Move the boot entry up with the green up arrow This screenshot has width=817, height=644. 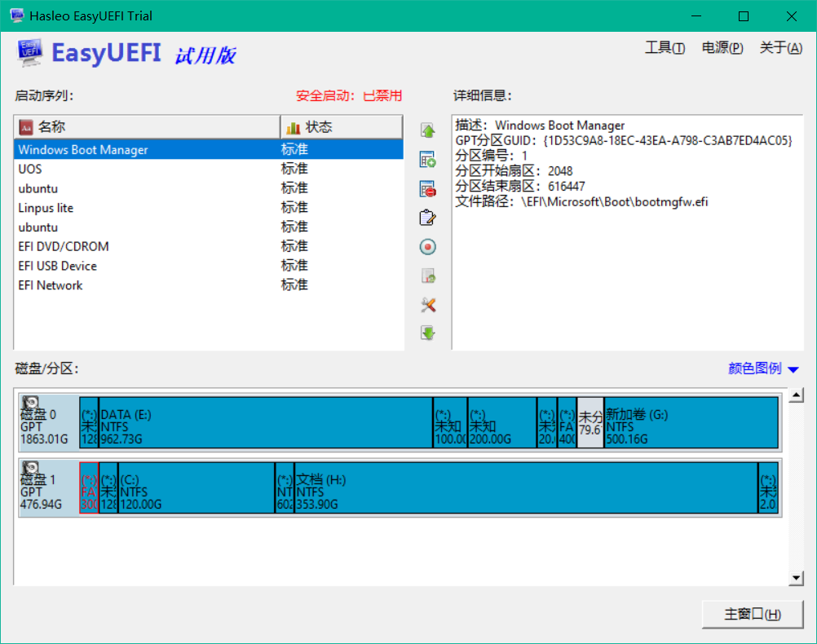(428, 130)
